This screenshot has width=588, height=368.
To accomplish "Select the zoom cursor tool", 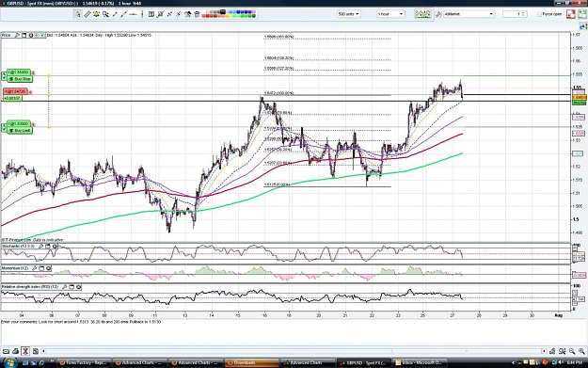I will (105, 14).
